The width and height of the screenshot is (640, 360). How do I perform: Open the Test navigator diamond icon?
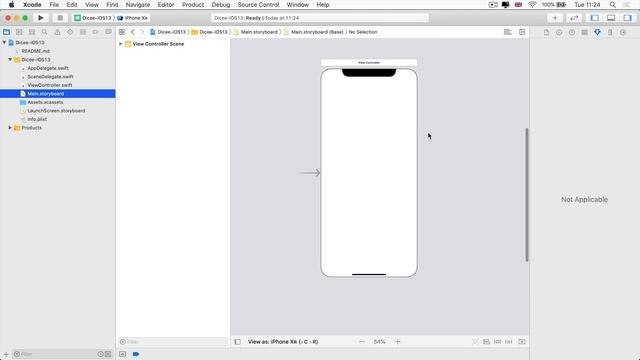tap(70, 32)
